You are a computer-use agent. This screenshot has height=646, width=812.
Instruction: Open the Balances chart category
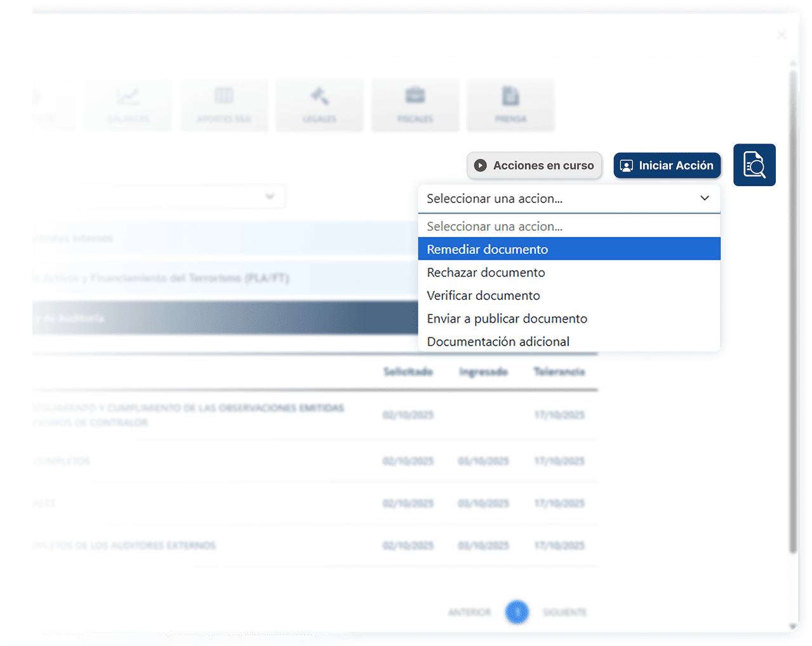(x=128, y=105)
